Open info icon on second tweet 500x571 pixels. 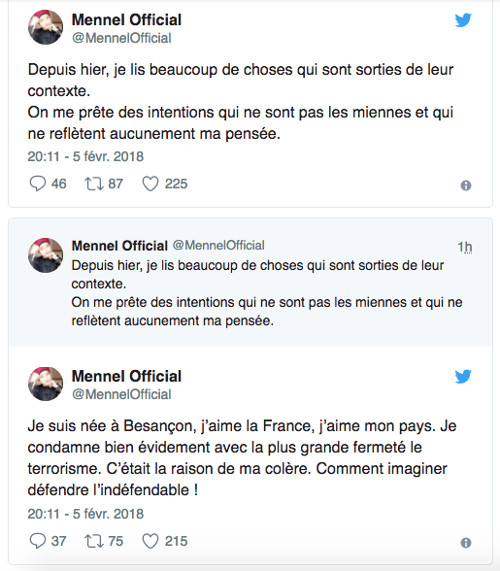[466, 543]
